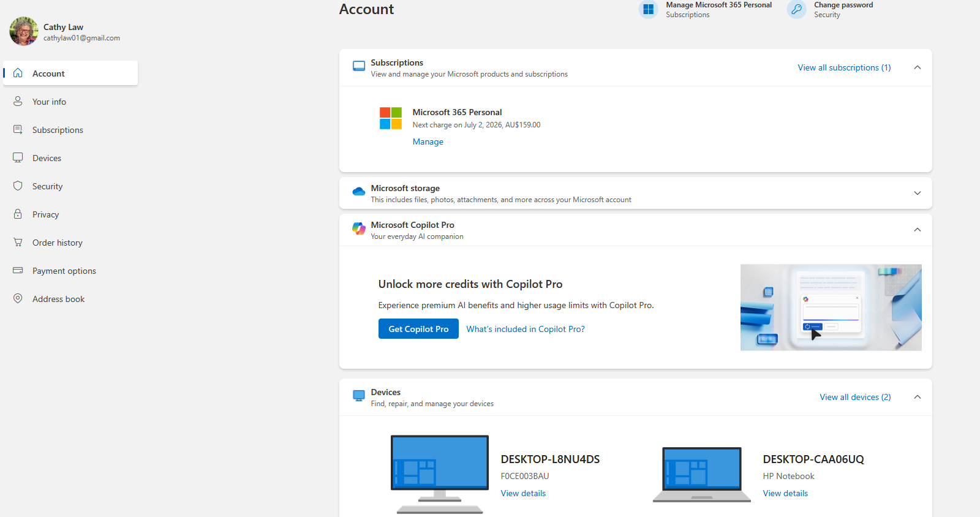Screen dimensions: 980x517
Task: Click the Devices monitor icon in sidebar
Action: pos(18,157)
